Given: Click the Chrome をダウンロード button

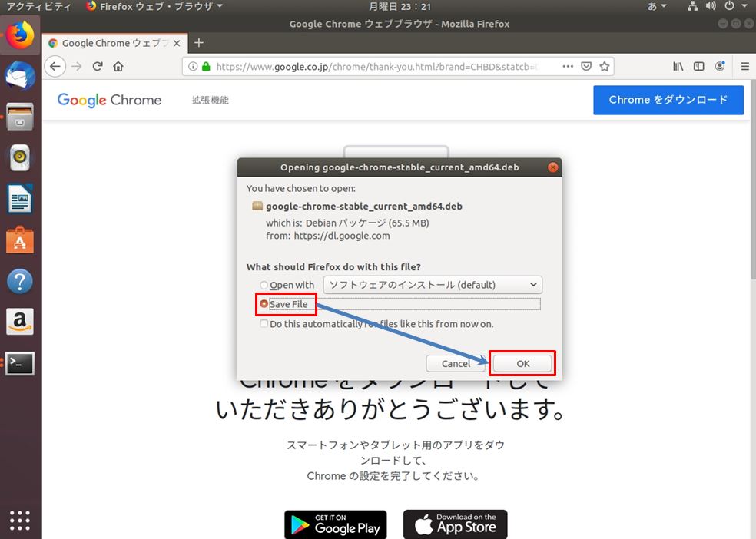Looking at the screenshot, I should (x=668, y=100).
